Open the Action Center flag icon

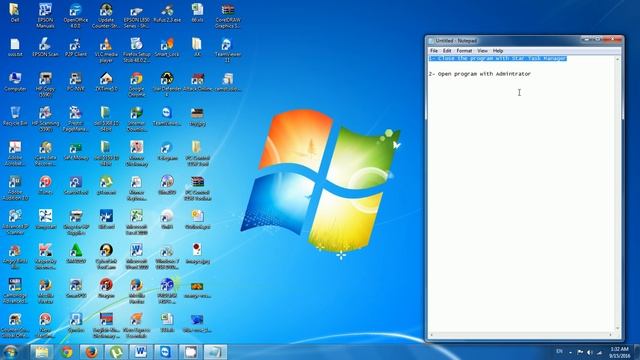coord(580,352)
